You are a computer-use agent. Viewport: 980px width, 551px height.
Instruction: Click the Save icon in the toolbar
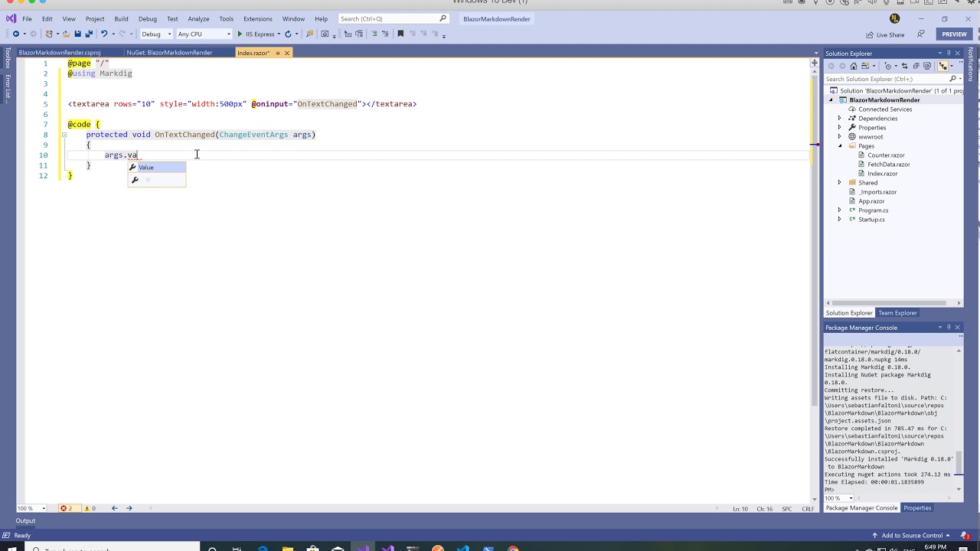pyautogui.click(x=77, y=34)
